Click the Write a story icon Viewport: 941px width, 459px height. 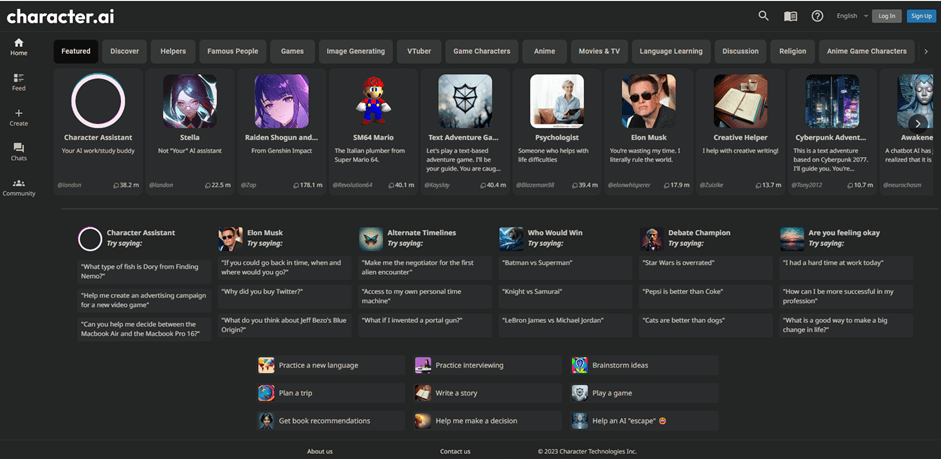point(423,393)
